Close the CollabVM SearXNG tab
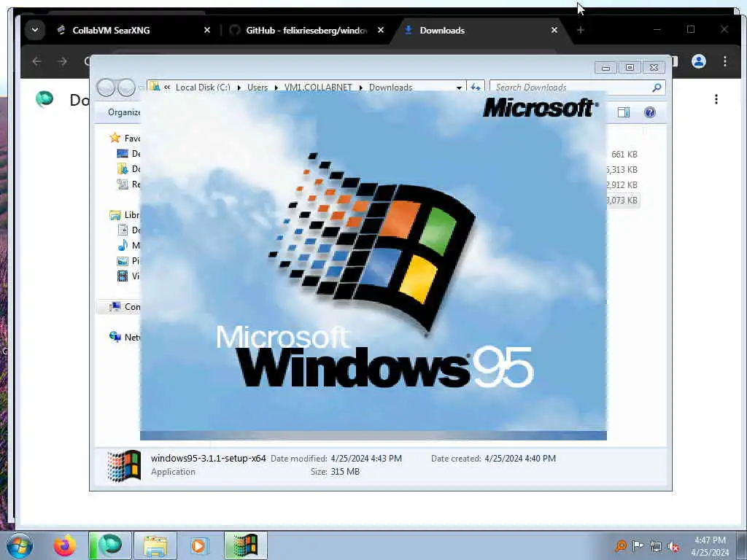This screenshot has height=560, width=747. click(x=206, y=30)
